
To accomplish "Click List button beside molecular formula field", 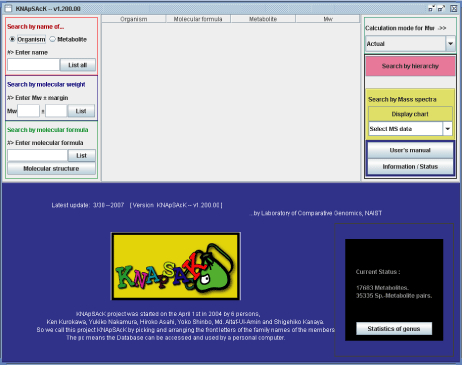I will click(81, 156).
